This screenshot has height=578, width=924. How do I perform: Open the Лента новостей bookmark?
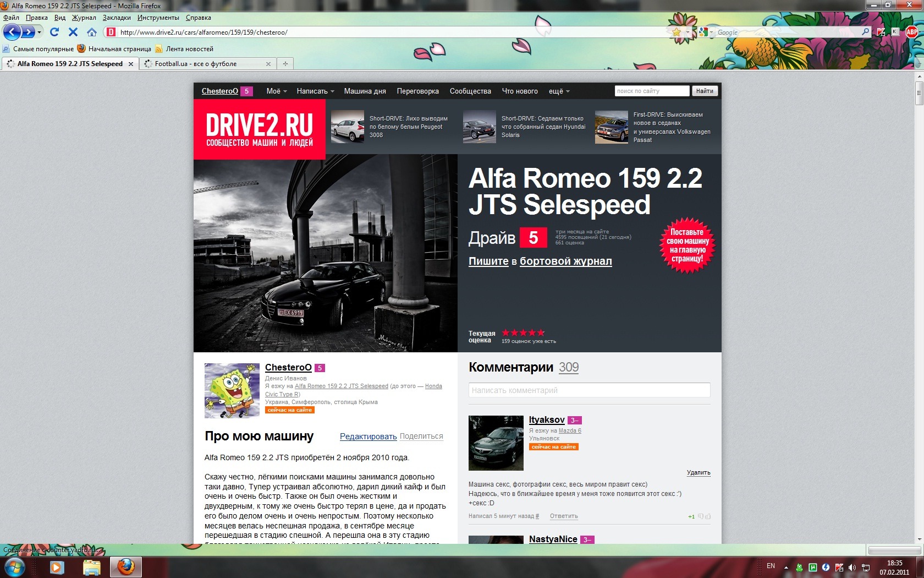184,49
